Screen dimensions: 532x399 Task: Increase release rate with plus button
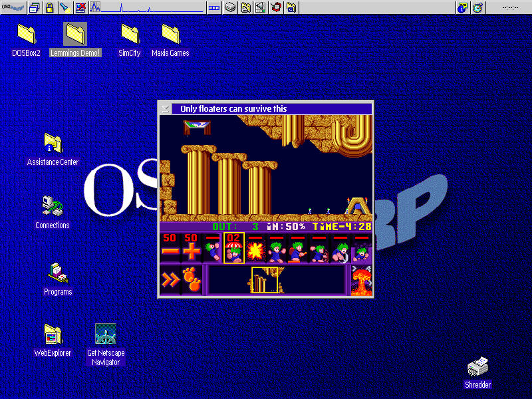tap(192, 248)
